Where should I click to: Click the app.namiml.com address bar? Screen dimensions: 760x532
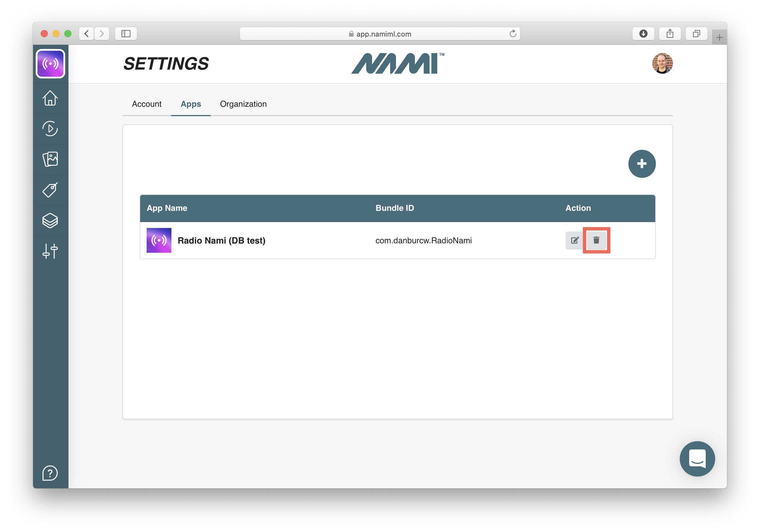click(x=380, y=34)
